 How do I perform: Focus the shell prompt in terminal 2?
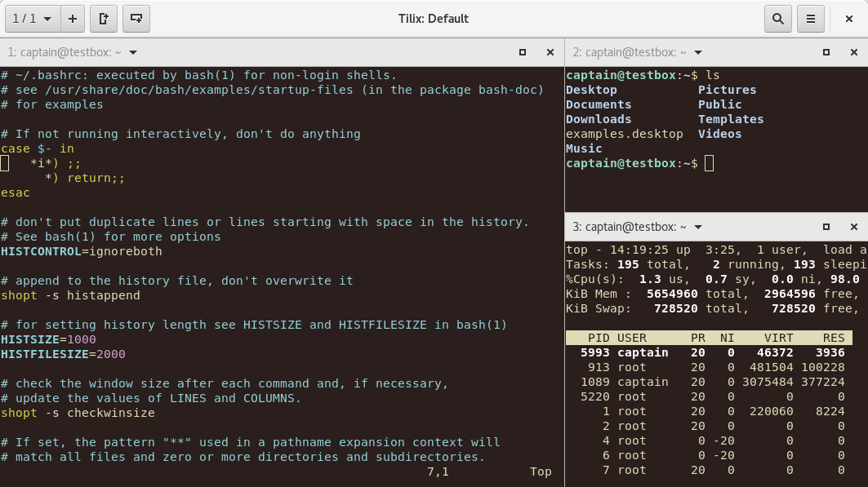point(708,163)
